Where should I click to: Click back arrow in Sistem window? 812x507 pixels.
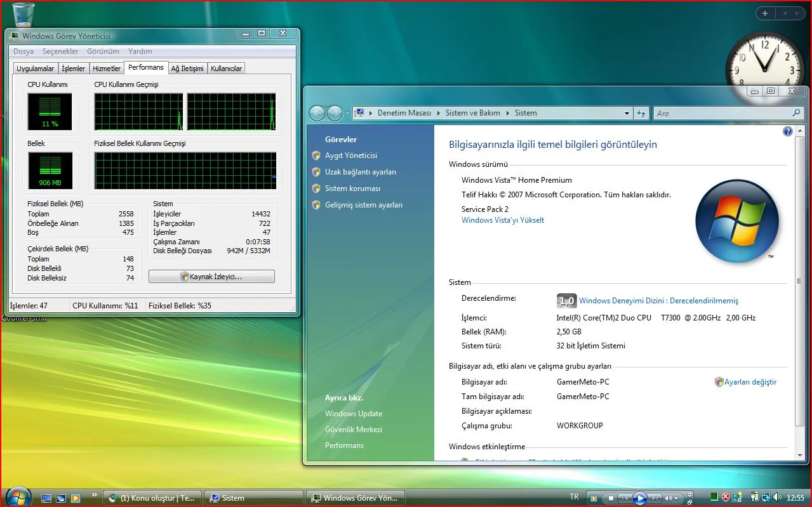(x=317, y=113)
